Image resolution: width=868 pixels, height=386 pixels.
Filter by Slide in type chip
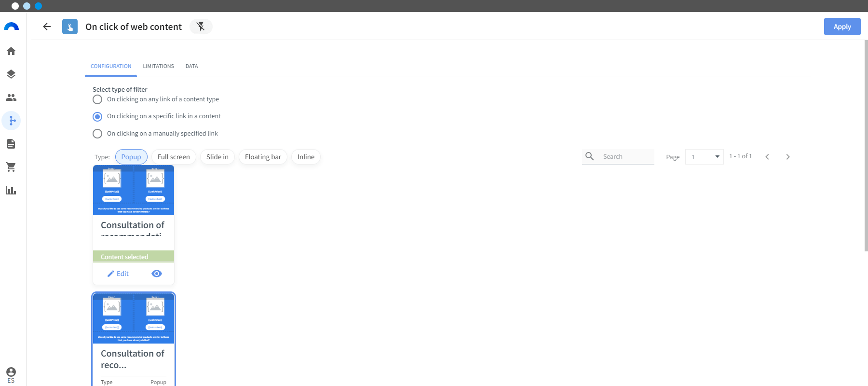pos(217,157)
